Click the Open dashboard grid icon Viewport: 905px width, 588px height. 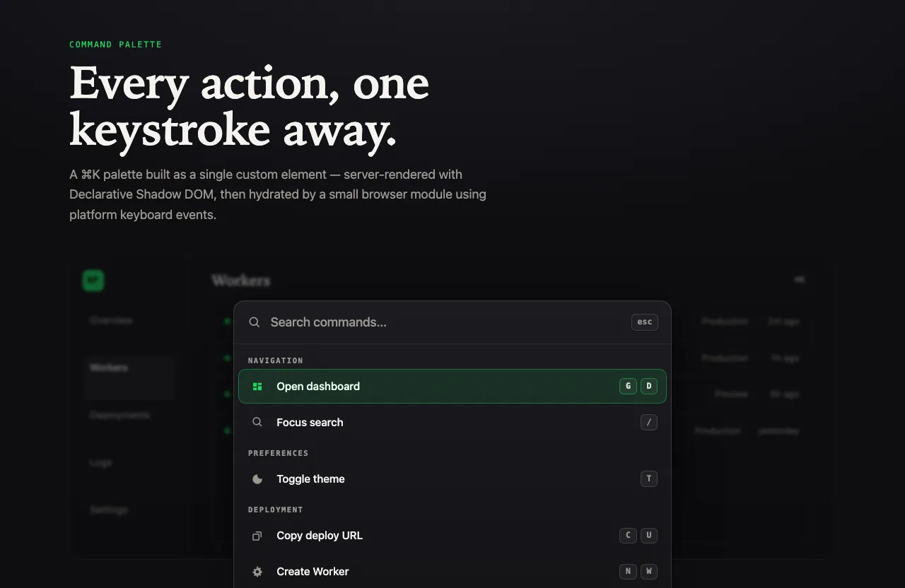(x=257, y=387)
